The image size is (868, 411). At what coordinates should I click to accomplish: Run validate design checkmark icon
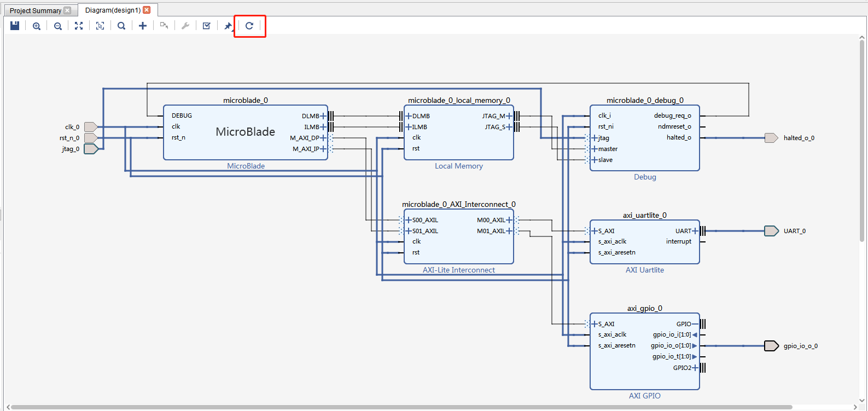pos(207,26)
